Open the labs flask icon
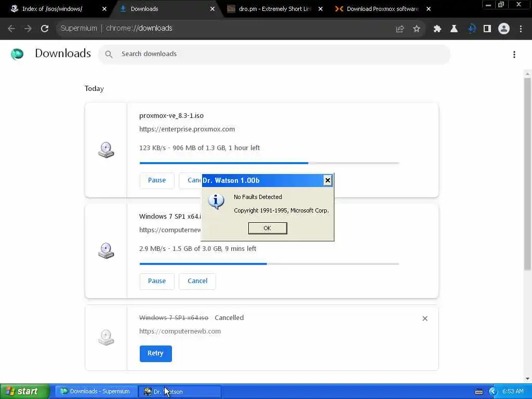 point(454,29)
